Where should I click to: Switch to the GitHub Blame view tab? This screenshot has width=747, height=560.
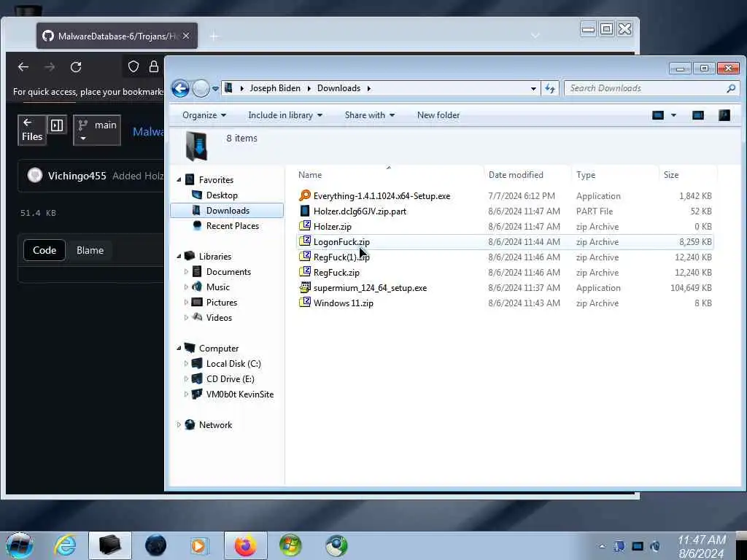tap(90, 251)
